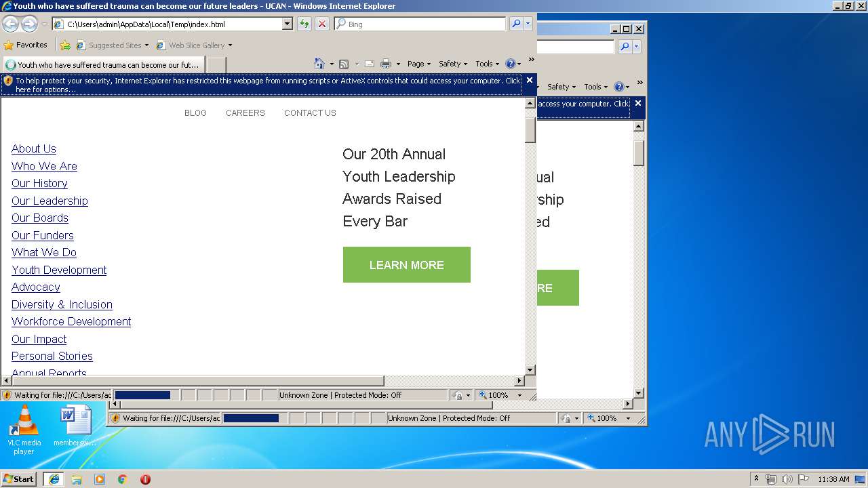
Task: Stop loading with the red X icon
Action: (322, 24)
